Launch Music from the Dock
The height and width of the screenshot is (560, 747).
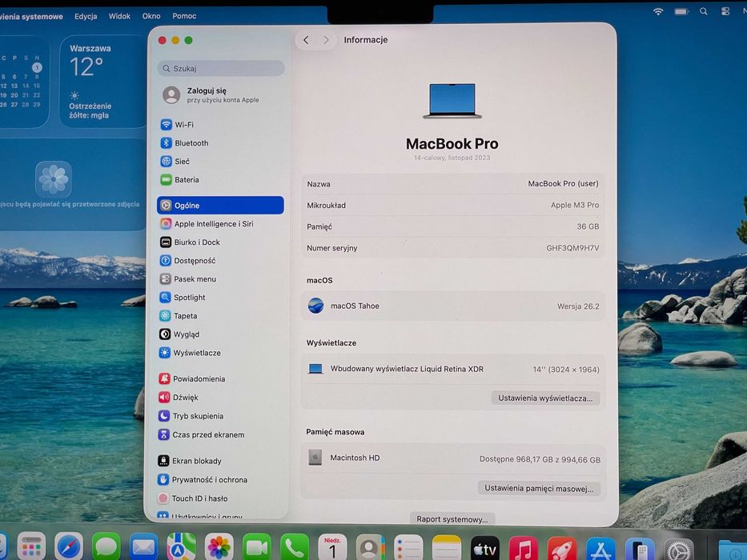pos(524,549)
